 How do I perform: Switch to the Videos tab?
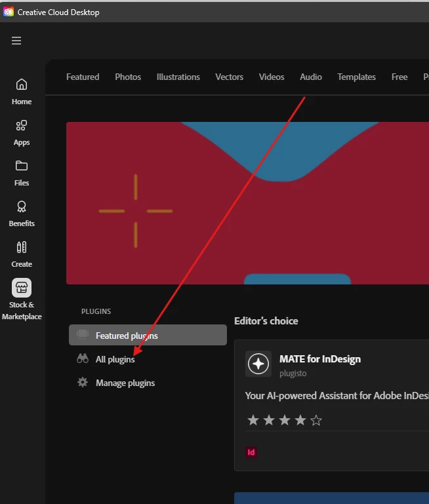click(x=272, y=77)
